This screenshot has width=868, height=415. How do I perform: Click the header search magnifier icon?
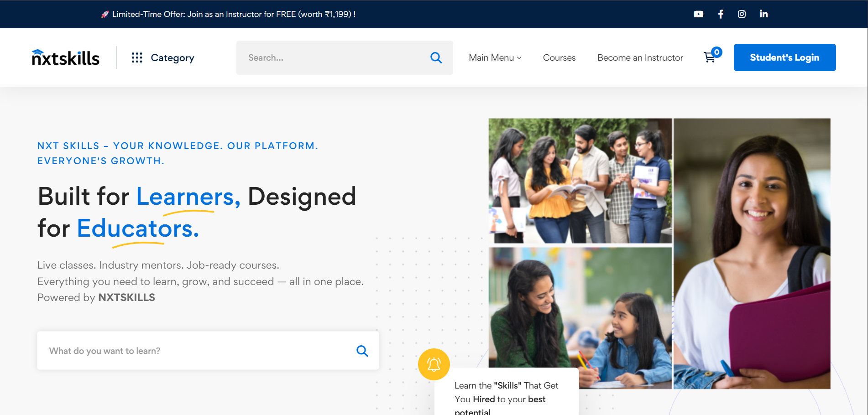coord(436,57)
